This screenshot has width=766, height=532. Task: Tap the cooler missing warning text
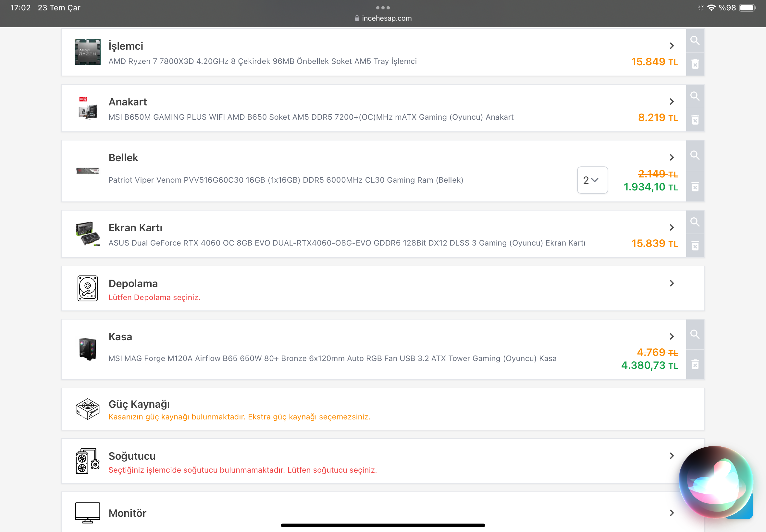click(x=243, y=470)
